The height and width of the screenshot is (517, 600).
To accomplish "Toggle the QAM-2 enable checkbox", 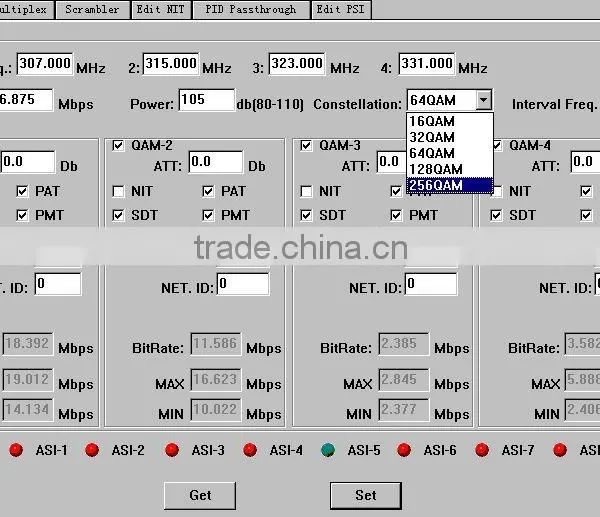I will pyautogui.click(x=118, y=145).
